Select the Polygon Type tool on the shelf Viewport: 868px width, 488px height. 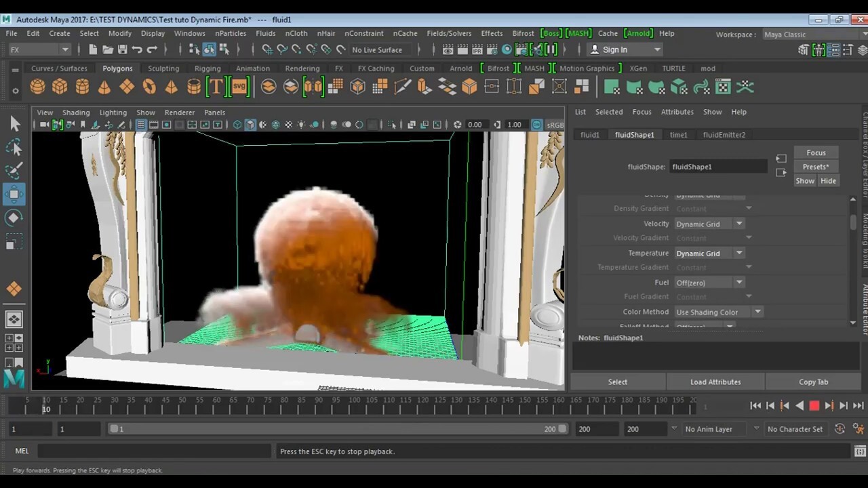216,86
